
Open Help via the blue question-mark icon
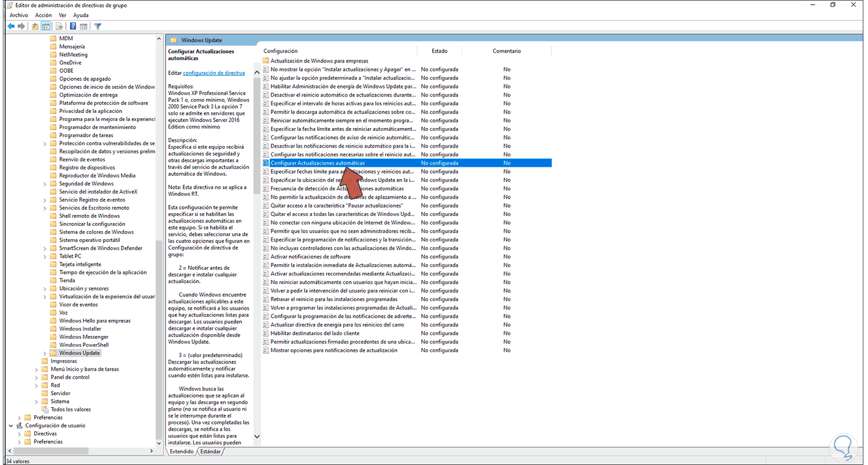pos(73,26)
